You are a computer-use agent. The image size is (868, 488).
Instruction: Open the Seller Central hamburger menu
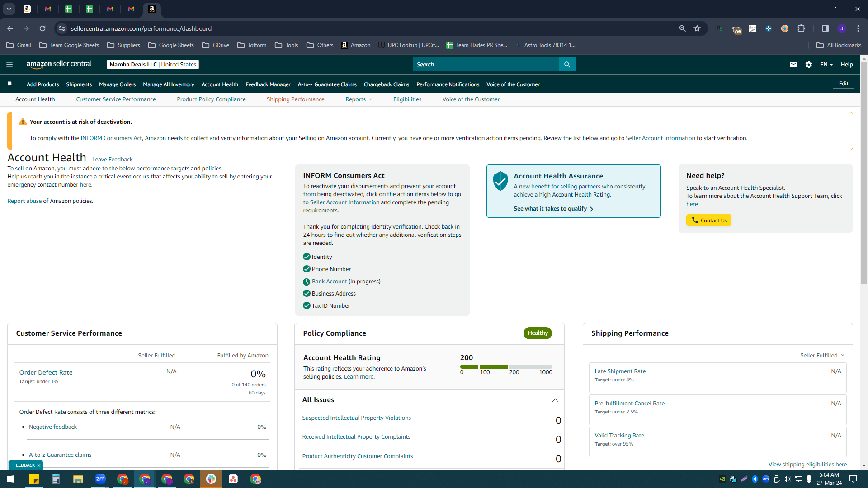pyautogui.click(x=9, y=65)
